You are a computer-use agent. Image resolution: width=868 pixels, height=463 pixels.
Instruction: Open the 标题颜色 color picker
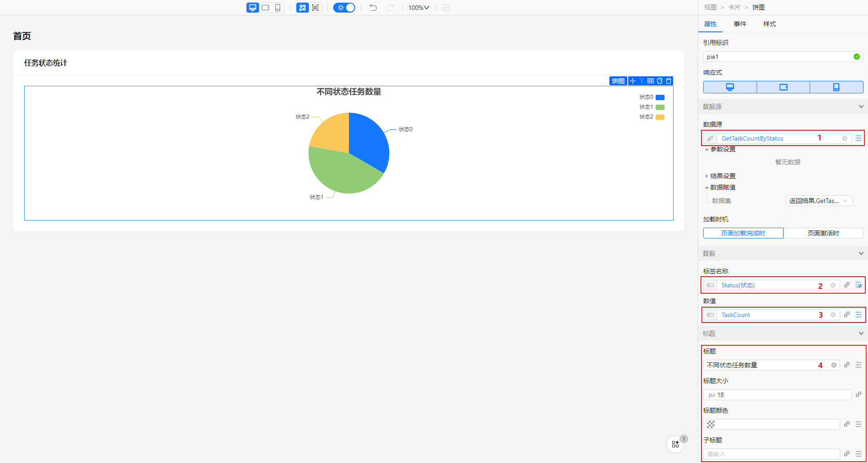point(710,424)
